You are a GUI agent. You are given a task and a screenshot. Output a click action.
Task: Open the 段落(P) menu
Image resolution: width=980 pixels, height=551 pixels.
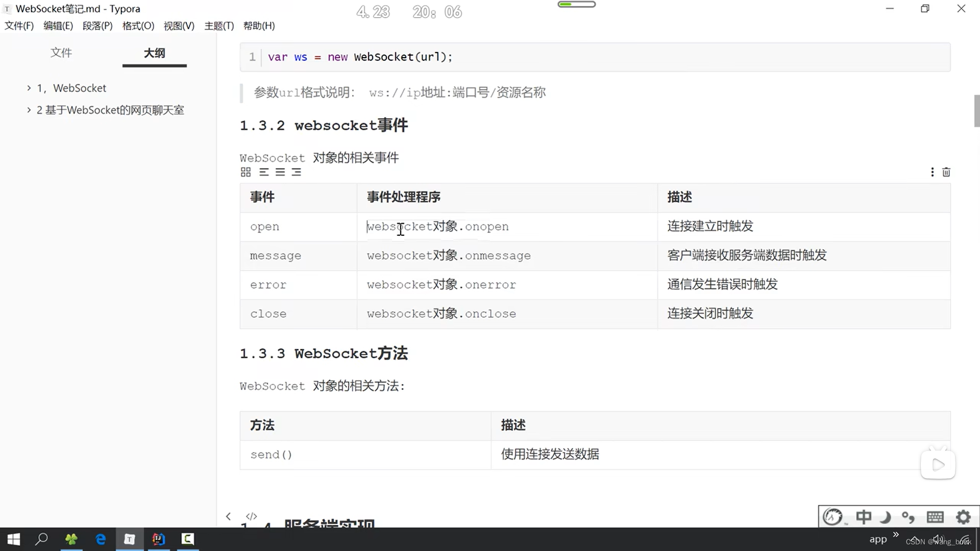click(97, 26)
